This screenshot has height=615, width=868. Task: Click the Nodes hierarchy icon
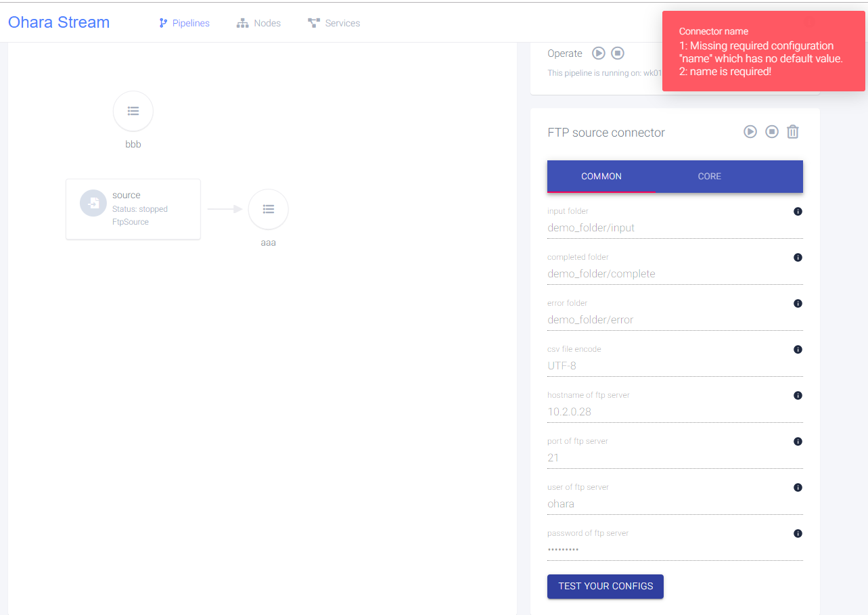pyautogui.click(x=242, y=23)
